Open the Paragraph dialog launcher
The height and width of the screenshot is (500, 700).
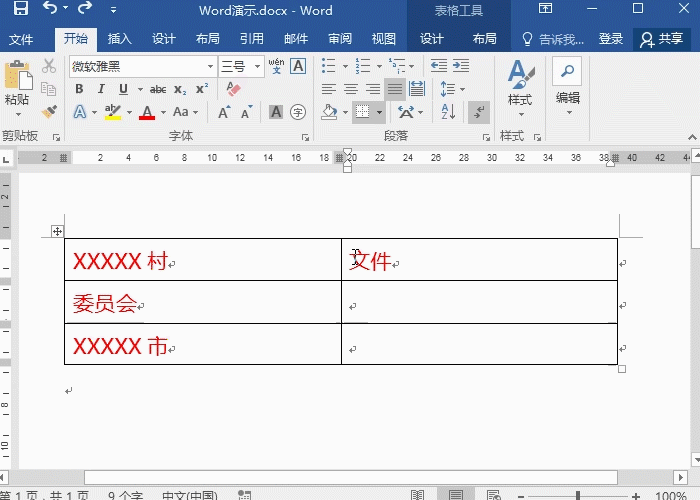(x=486, y=138)
